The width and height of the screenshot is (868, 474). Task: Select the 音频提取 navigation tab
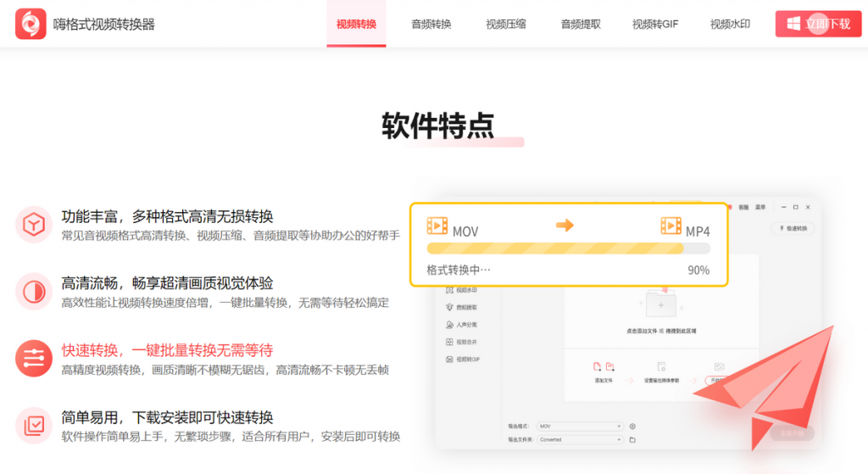pos(581,25)
